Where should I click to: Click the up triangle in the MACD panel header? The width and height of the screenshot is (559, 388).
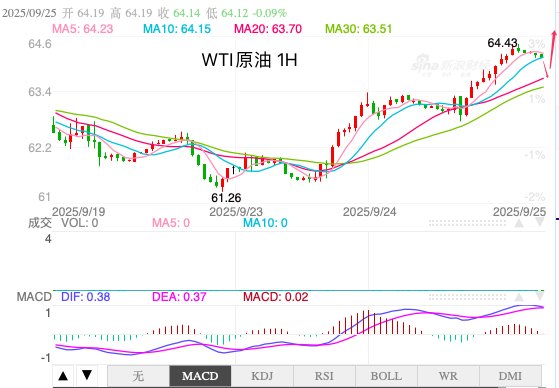pos(519,297)
